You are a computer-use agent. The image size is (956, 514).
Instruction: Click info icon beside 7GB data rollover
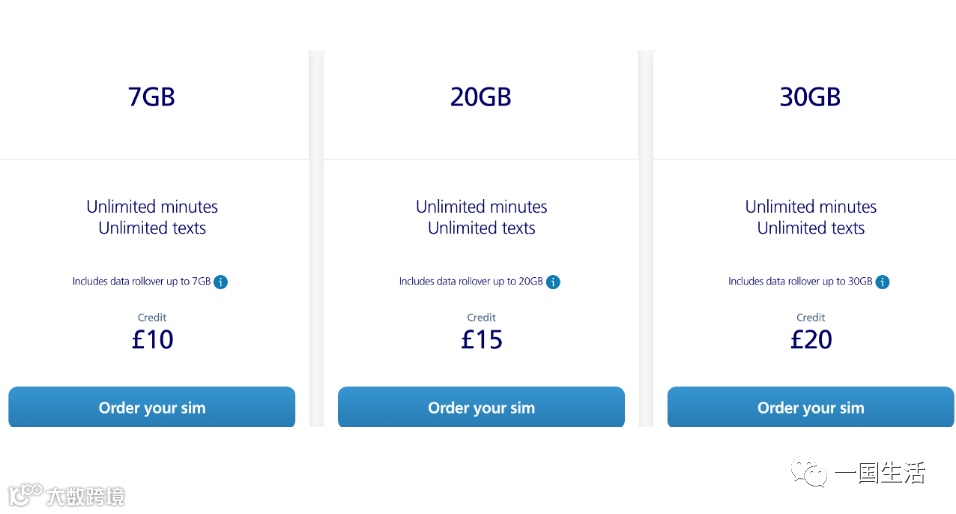[x=221, y=282]
